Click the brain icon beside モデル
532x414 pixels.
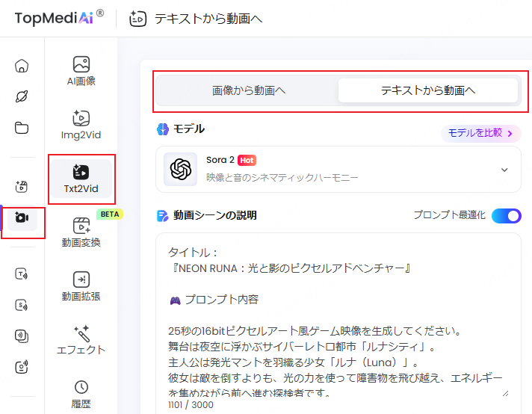tap(163, 129)
